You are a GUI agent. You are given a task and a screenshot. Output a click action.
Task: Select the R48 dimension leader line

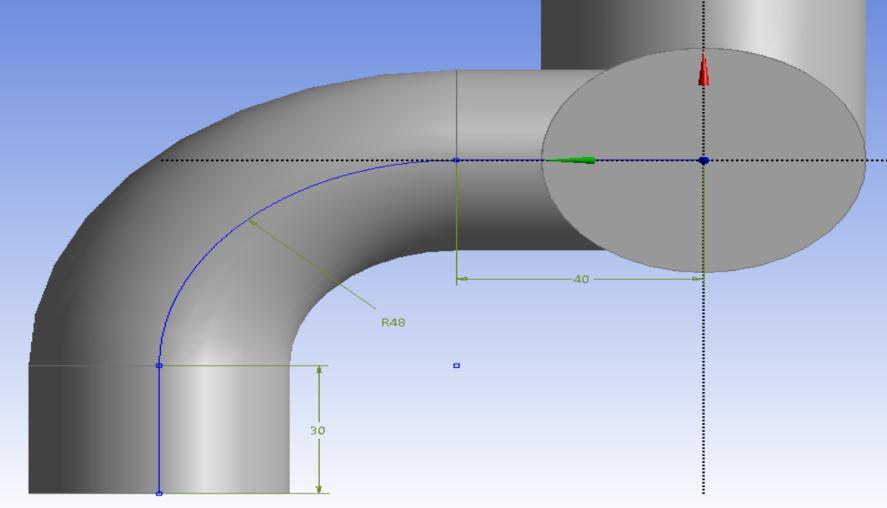(x=312, y=265)
